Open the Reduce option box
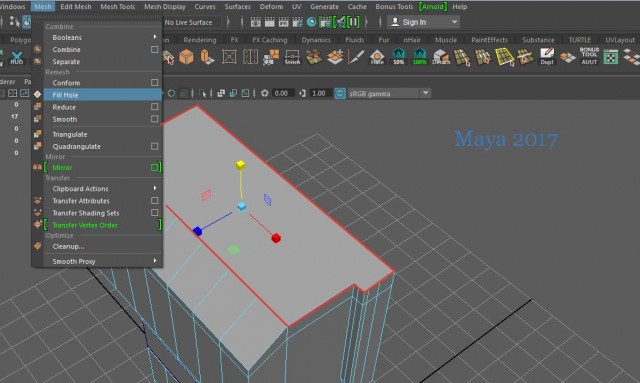This screenshot has width=640, height=383. [x=154, y=107]
